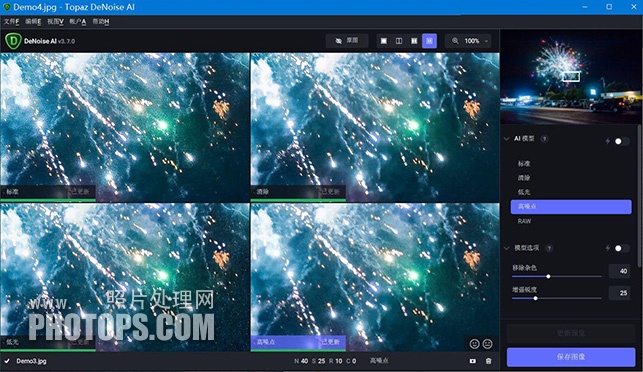Open the 文件F menu

coord(11,21)
